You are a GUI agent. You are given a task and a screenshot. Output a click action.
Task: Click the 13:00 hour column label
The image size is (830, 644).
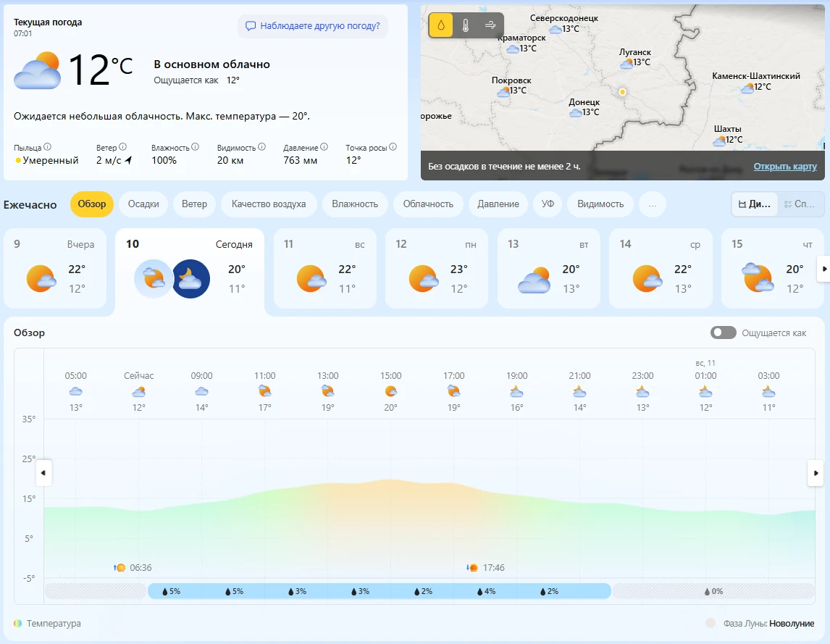click(327, 375)
